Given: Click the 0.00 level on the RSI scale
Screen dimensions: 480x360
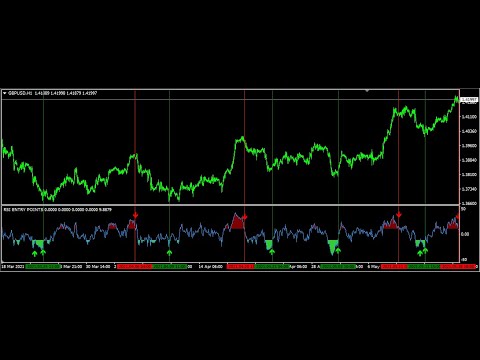Looking at the screenshot, I should pyautogui.click(x=465, y=234).
